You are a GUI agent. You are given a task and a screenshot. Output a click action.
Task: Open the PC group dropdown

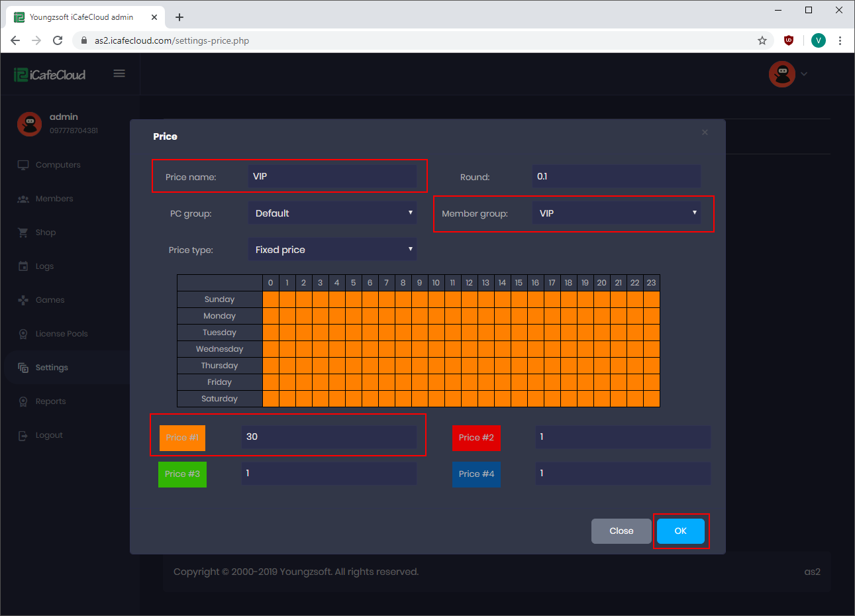pyautogui.click(x=332, y=213)
